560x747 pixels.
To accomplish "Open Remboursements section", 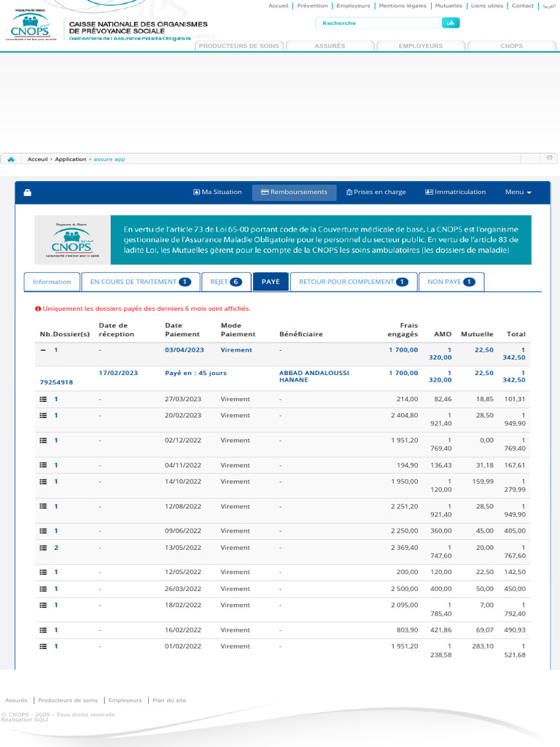I will click(x=295, y=192).
